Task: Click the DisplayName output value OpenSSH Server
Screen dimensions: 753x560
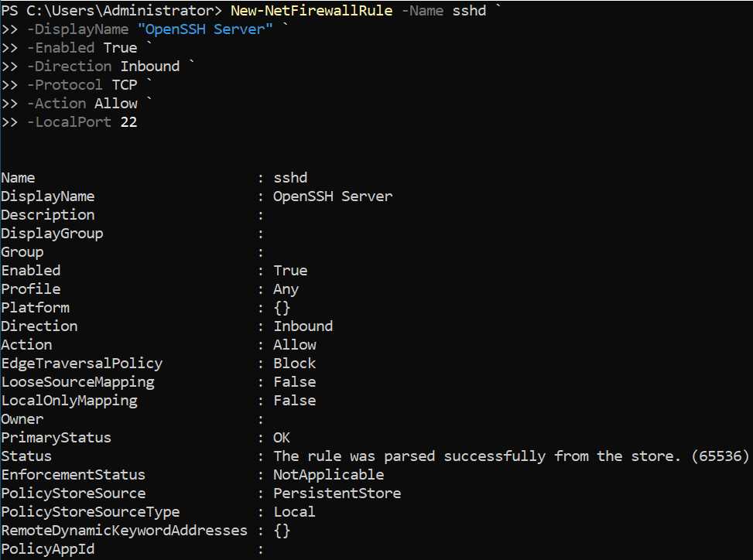Action: coord(333,196)
